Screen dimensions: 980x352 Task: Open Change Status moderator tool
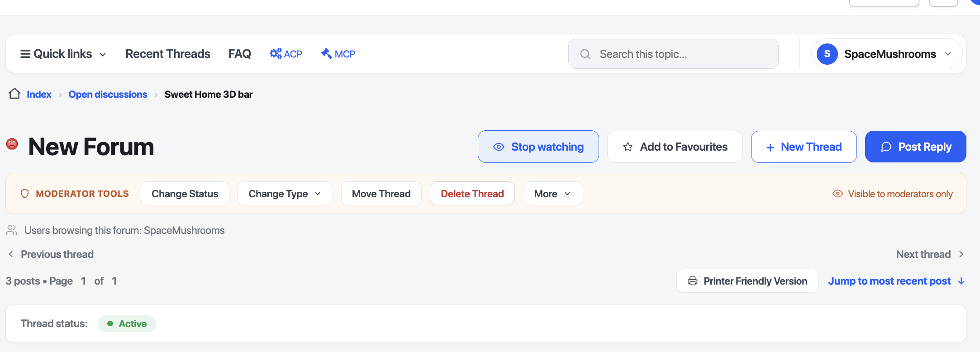click(185, 194)
